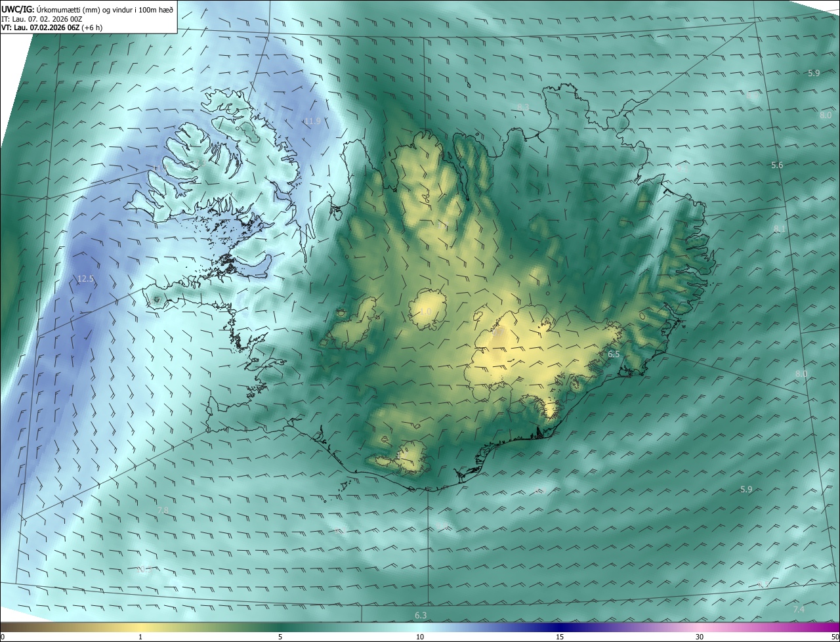This screenshot has height=642, width=840.
Task: Click the colorbar tick label 1
Action: pos(140,637)
